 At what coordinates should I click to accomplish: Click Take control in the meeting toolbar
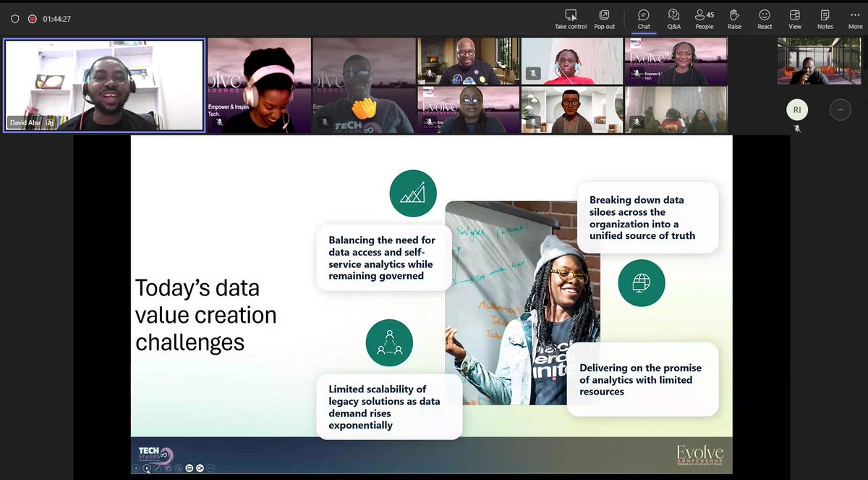571,20
